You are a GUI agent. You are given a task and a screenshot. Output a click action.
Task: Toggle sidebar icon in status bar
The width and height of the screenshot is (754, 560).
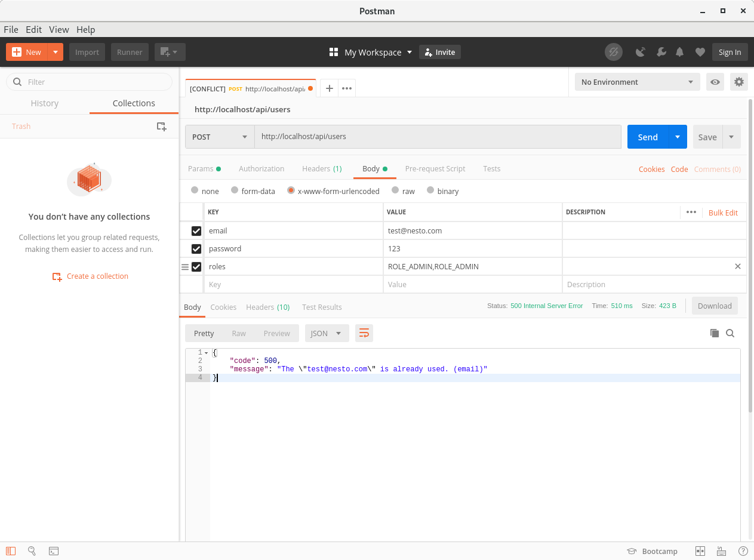[x=11, y=551]
